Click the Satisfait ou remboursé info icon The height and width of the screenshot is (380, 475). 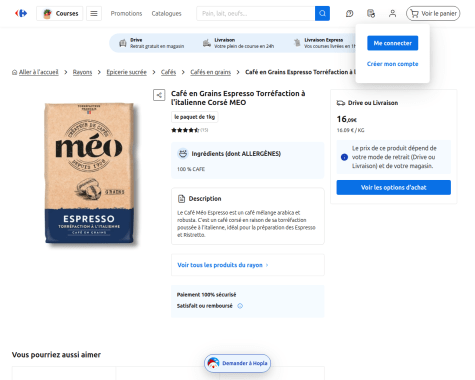click(240, 306)
